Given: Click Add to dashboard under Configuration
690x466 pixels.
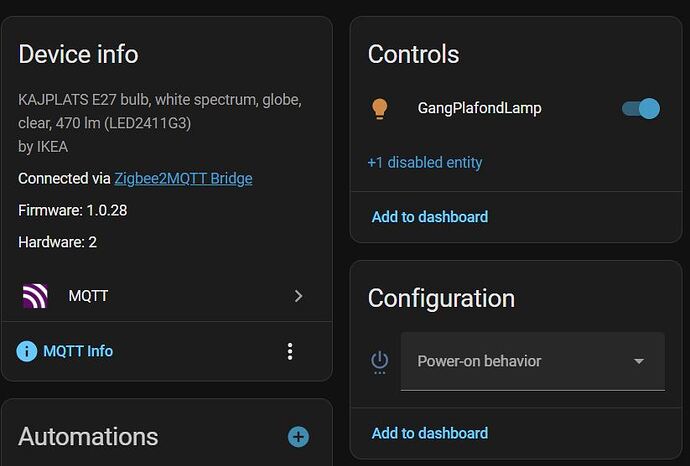Looking at the screenshot, I should tap(430, 433).
